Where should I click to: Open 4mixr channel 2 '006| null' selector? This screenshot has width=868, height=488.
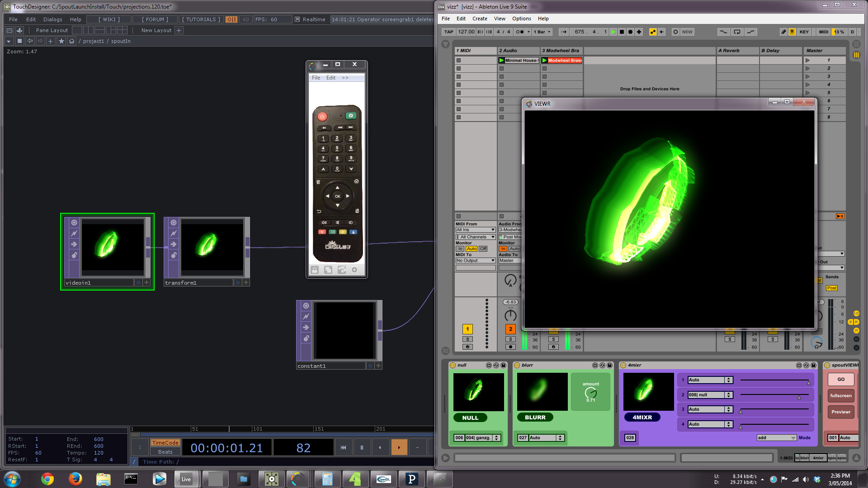click(x=710, y=395)
